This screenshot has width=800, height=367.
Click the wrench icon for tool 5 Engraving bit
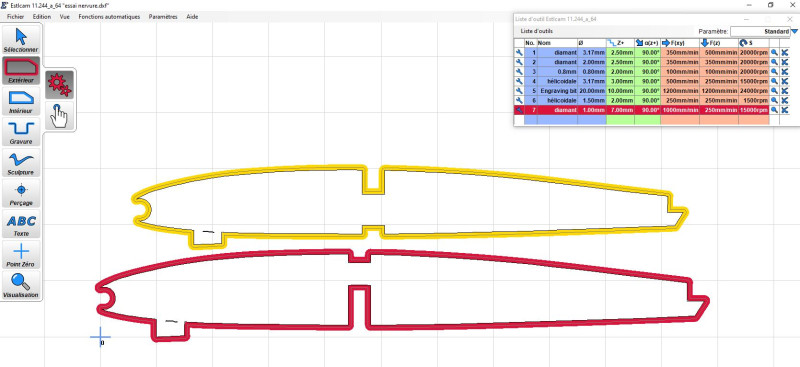tap(519, 91)
